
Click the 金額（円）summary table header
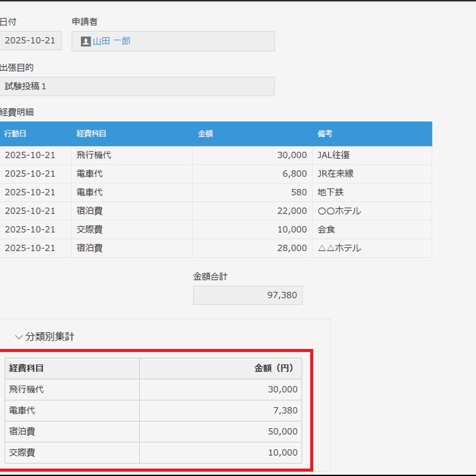pos(221,368)
